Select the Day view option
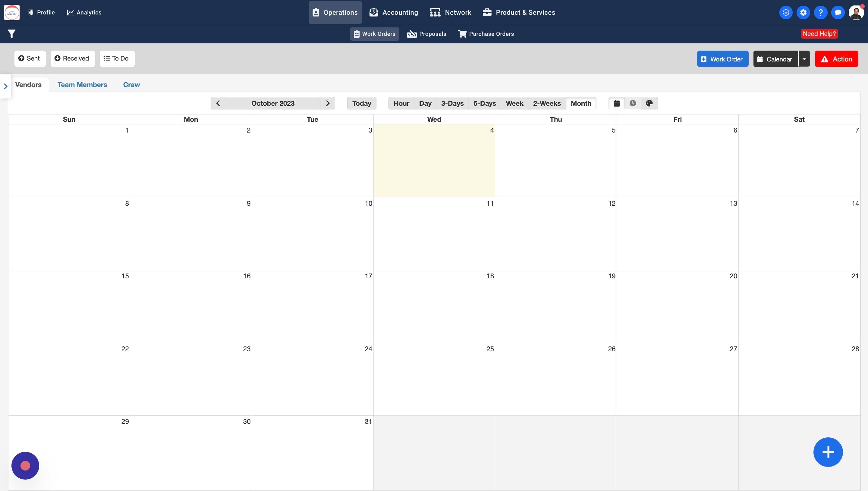The width and height of the screenshot is (868, 491). click(425, 103)
